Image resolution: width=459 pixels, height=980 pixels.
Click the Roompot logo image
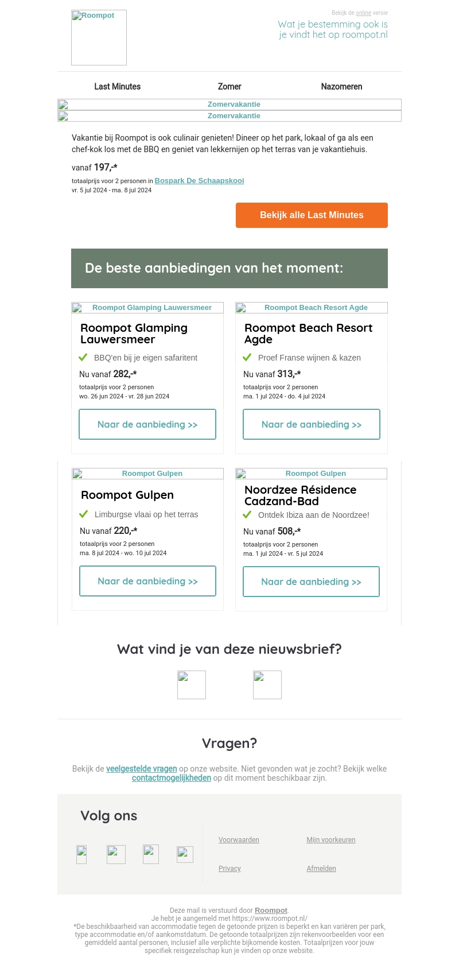(x=99, y=37)
